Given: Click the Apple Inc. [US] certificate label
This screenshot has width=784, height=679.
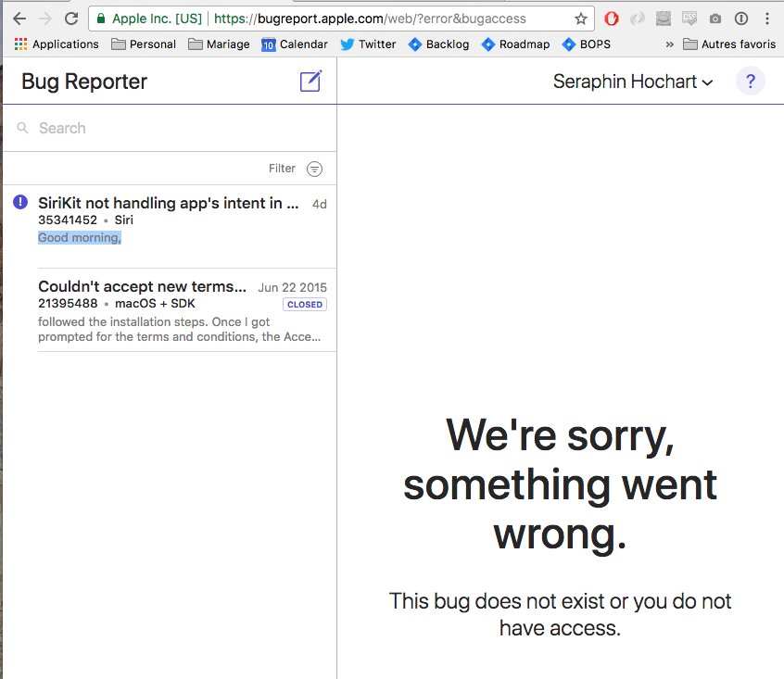Looking at the screenshot, I should [157, 19].
